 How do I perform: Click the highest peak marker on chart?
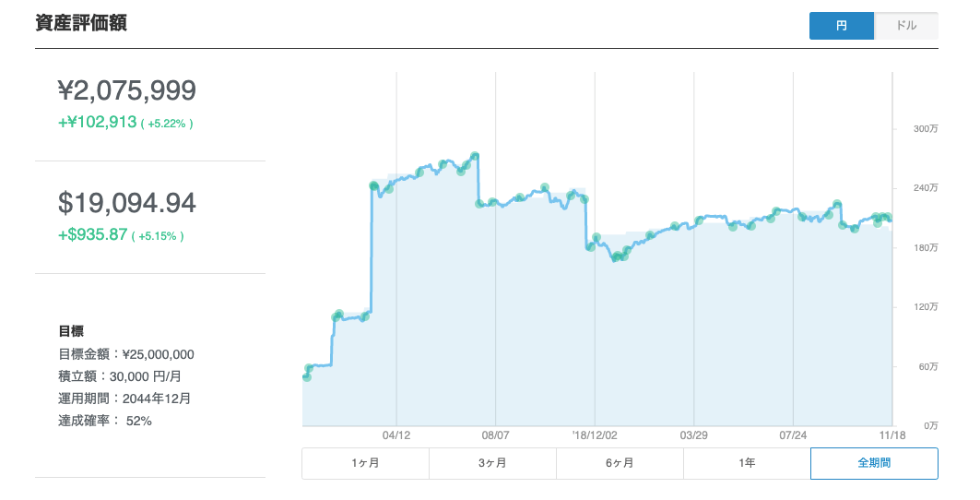click(475, 157)
